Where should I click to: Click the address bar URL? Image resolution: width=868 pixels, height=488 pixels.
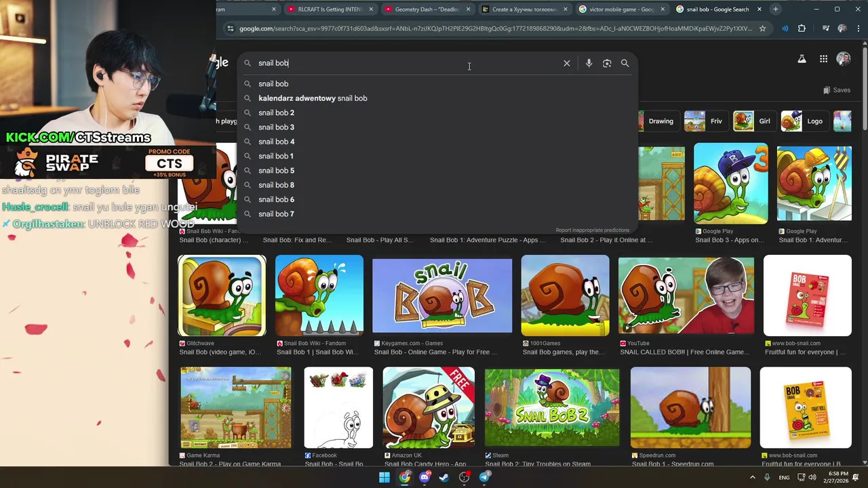(495, 28)
